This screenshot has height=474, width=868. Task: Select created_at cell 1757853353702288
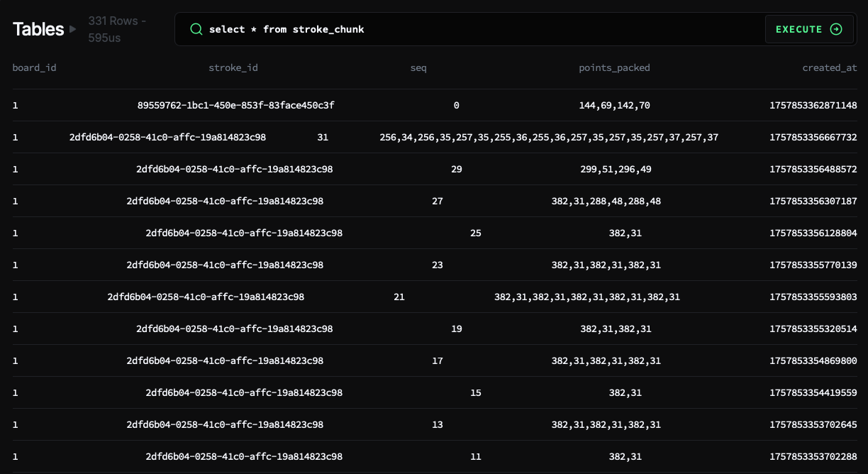point(813,457)
